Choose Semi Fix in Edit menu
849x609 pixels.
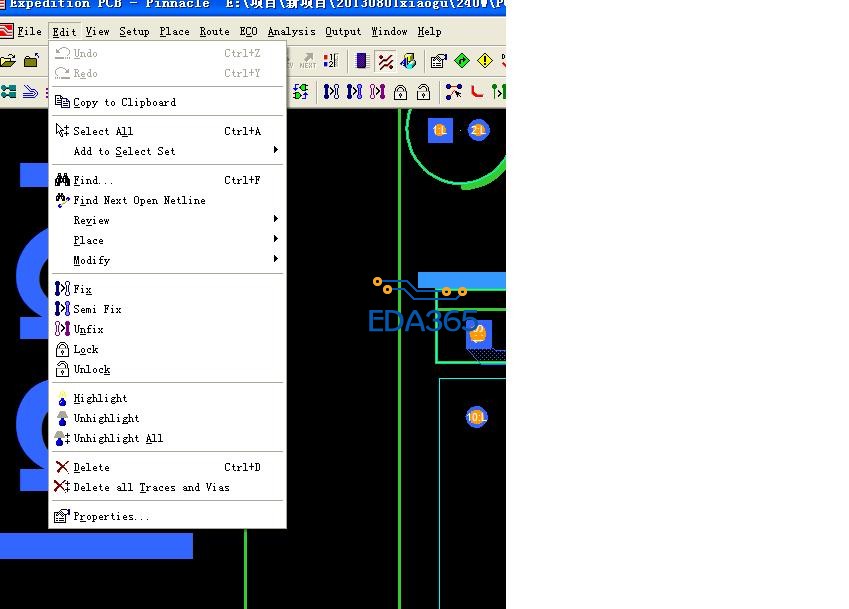click(x=167, y=309)
